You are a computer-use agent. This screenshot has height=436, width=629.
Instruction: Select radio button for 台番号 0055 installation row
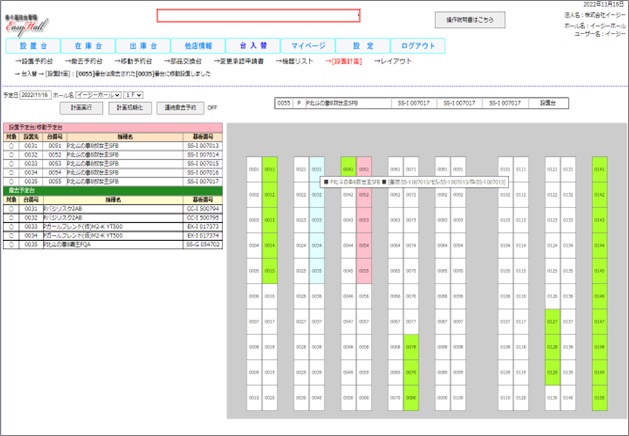coord(11,181)
